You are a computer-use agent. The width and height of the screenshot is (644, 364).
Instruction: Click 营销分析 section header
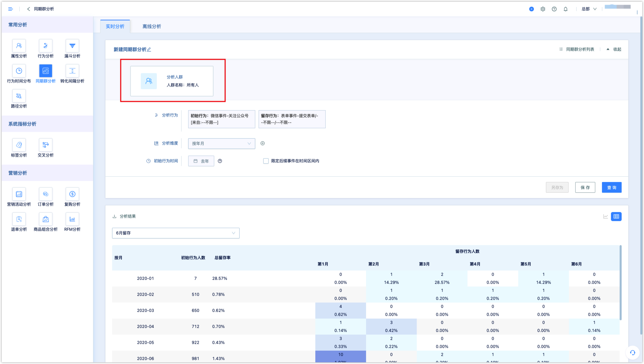[x=18, y=173]
